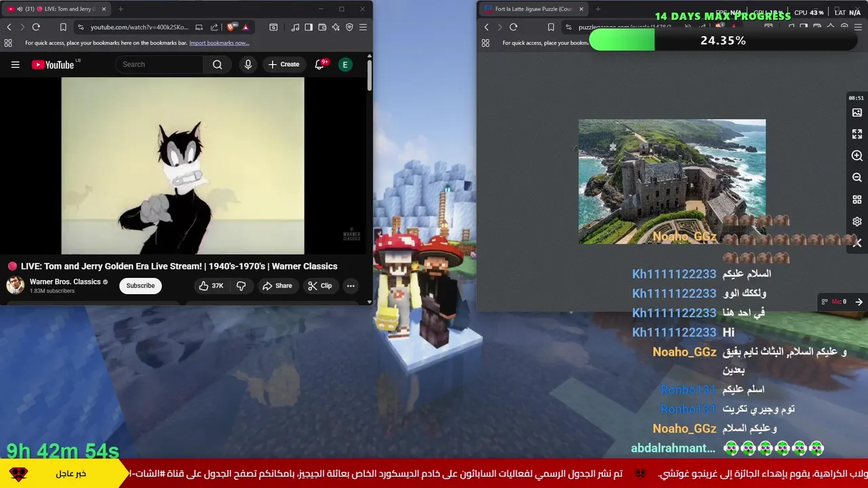
Task: Open Warner Bros. Classics channel avatar
Action: pos(15,285)
